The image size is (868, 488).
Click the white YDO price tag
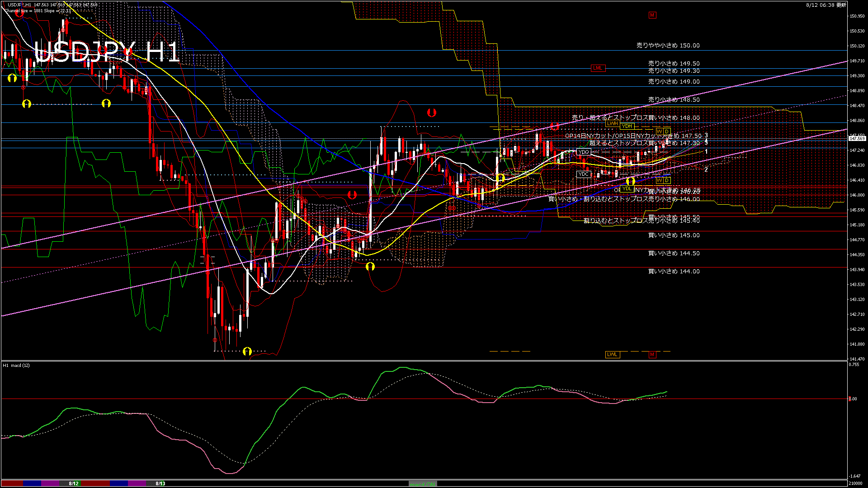584,152
